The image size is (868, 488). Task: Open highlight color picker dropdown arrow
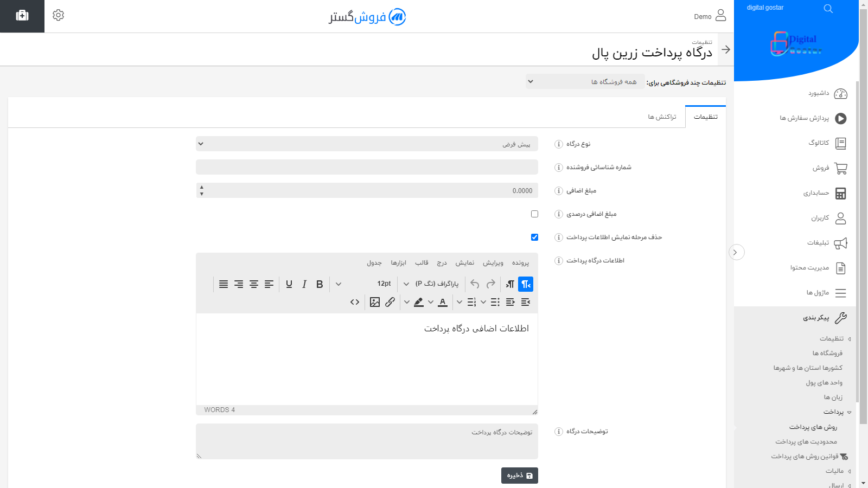407,302
